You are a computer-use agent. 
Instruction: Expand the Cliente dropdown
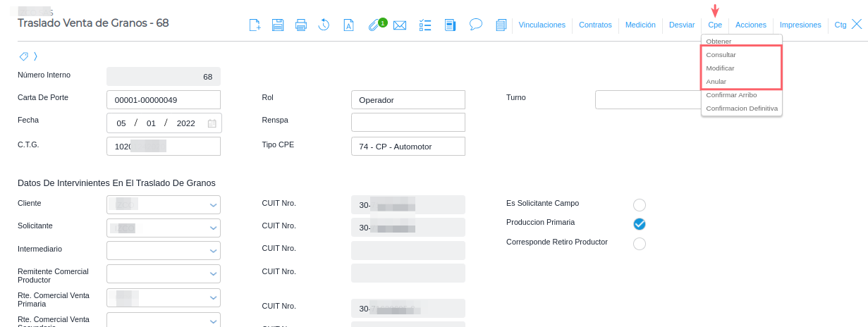pyautogui.click(x=213, y=205)
